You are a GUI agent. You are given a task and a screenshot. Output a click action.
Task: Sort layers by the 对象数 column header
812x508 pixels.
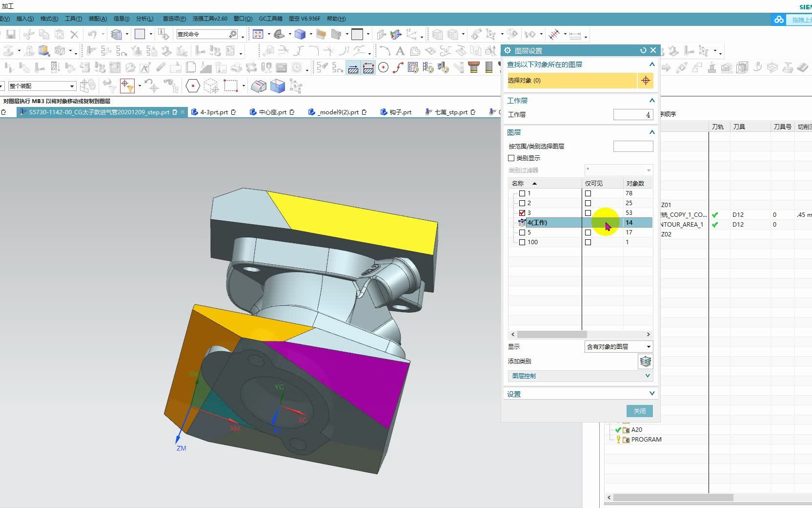point(638,183)
